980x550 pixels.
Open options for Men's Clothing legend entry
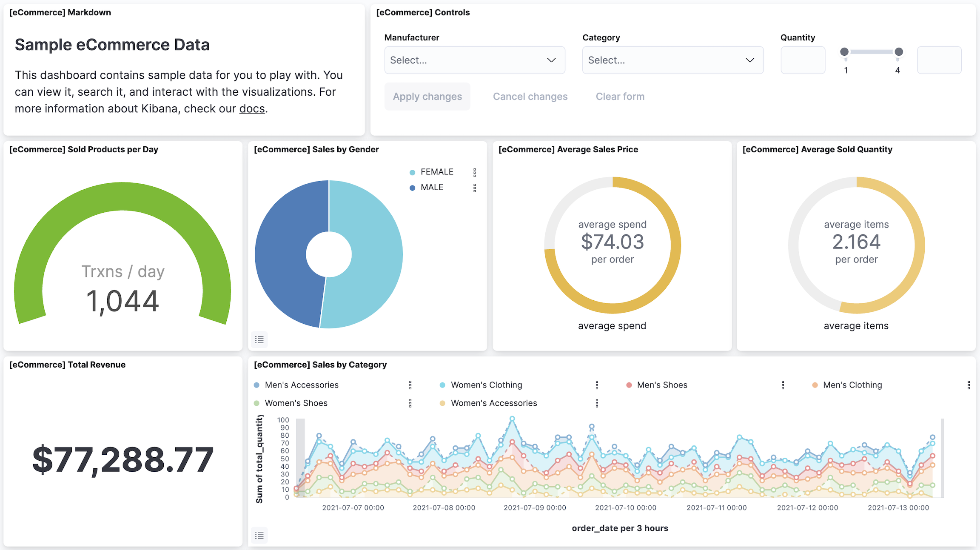[x=969, y=385]
